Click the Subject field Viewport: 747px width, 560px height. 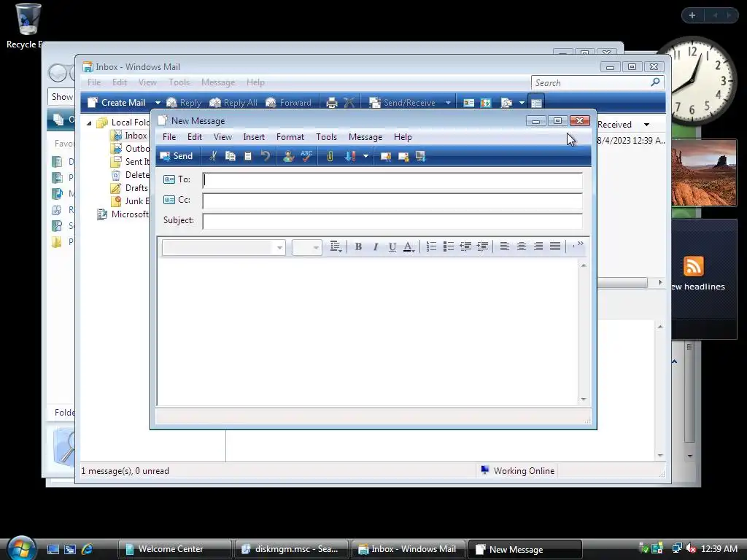click(x=392, y=221)
